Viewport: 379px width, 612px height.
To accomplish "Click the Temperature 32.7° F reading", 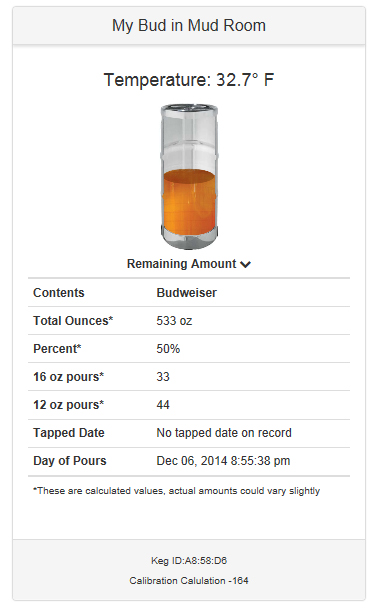I will click(x=189, y=80).
